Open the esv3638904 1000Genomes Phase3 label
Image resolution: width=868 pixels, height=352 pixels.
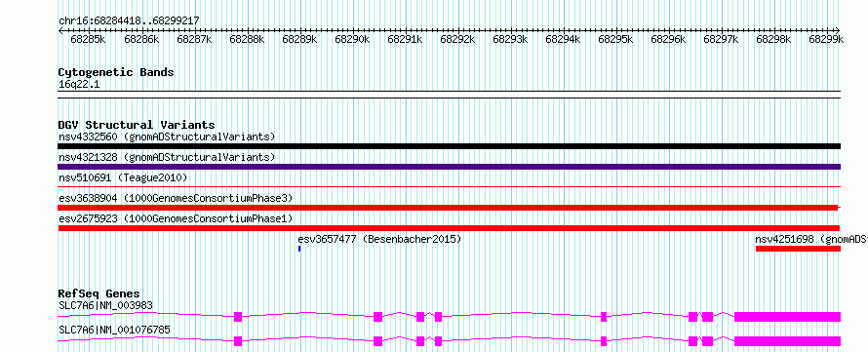[x=176, y=198]
